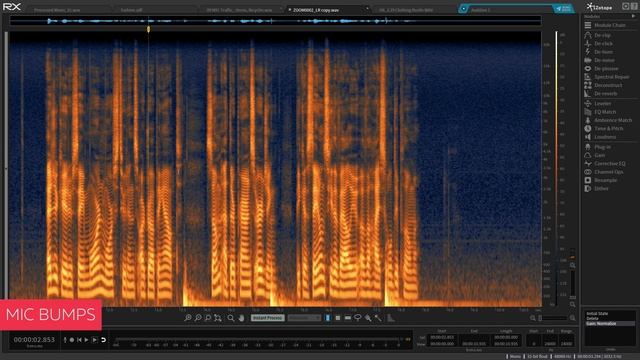The image size is (640, 360).
Task: Select the magic wand tool
Action: click(378, 318)
